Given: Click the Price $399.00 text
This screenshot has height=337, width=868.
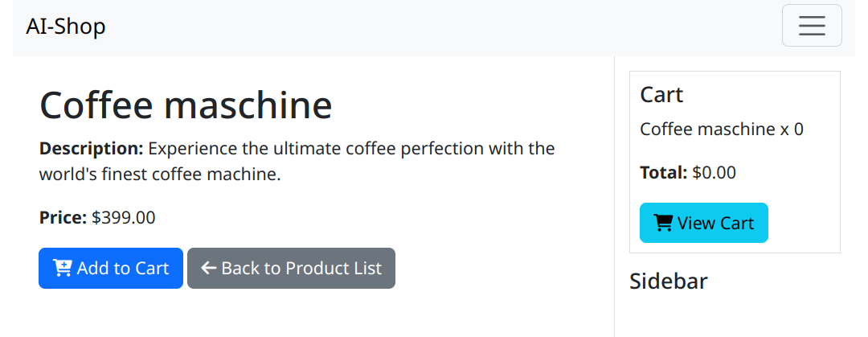Looking at the screenshot, I should pos(97,218).
